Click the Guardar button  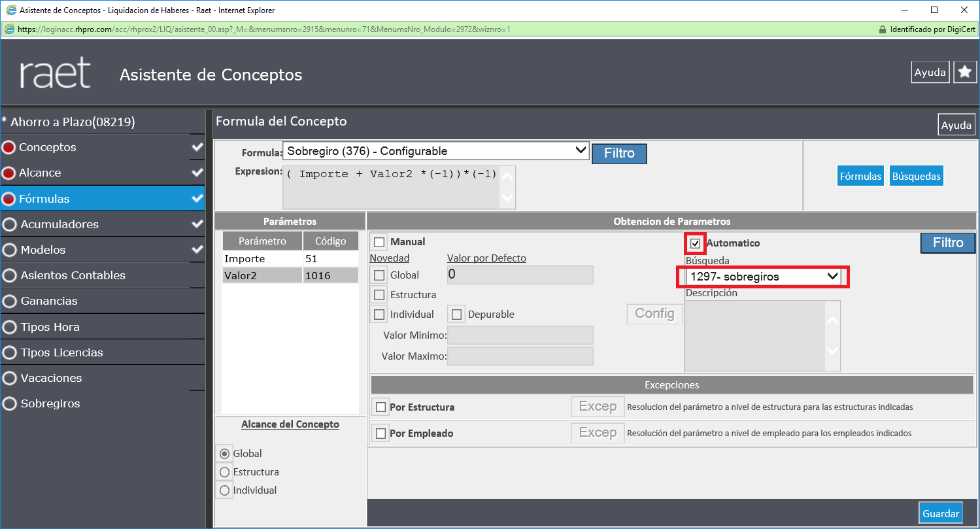point(941,513)
